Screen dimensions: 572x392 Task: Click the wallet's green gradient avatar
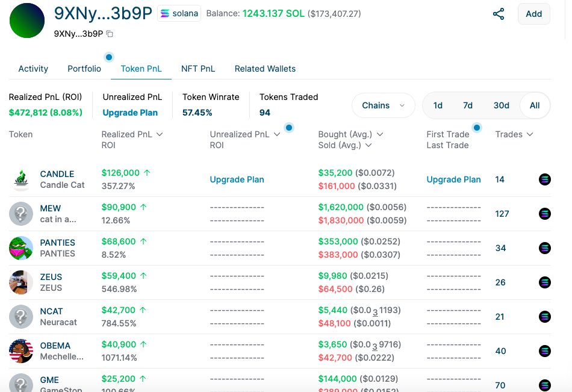pos(27,20)
